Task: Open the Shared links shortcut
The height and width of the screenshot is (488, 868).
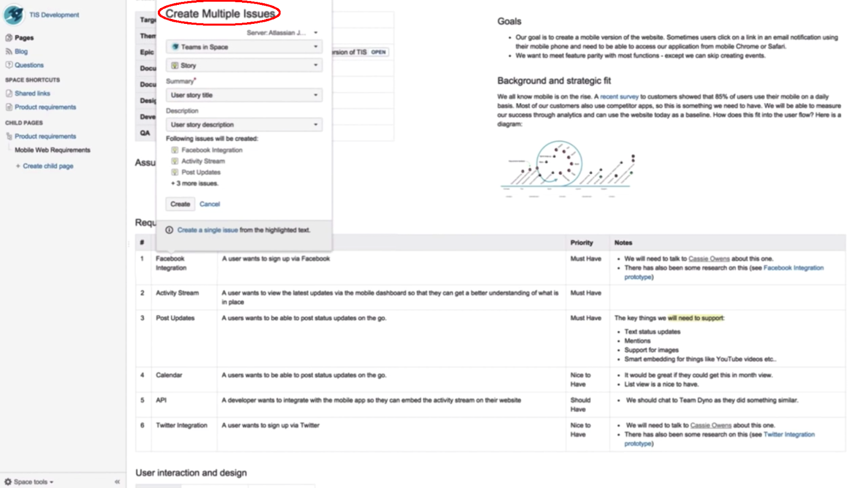Action: point(33,93)
